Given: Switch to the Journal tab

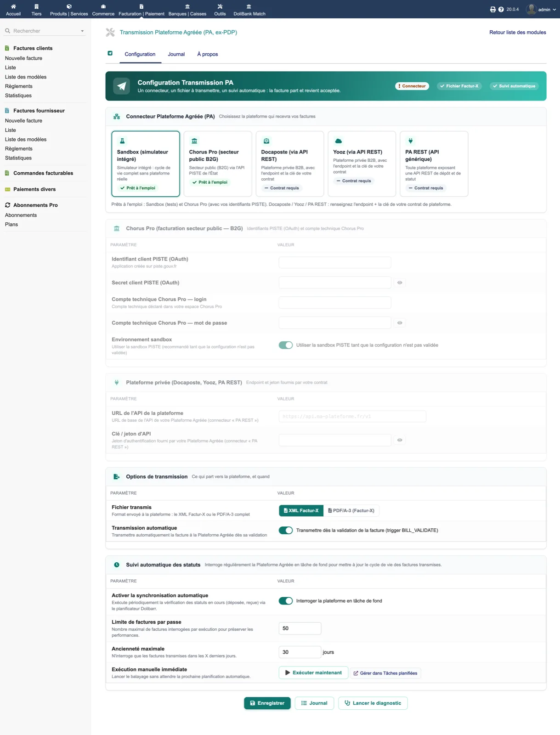Looking at the screenshot, I should (x=176, y=54).
